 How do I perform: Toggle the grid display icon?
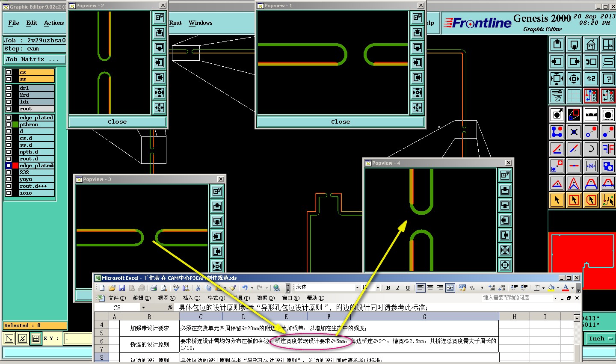pyautogui.click(x=574, y=96)
